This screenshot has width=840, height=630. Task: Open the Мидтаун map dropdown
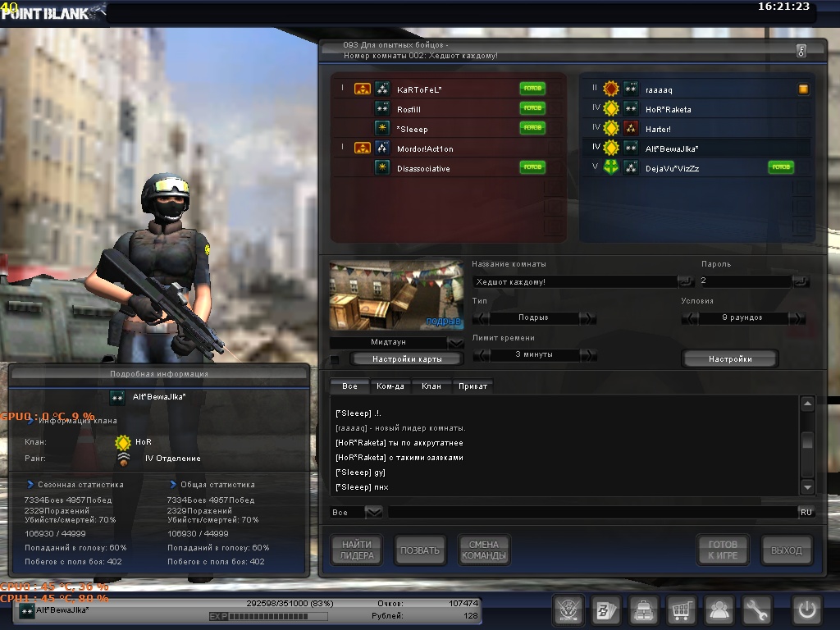[x=455, y=342]
